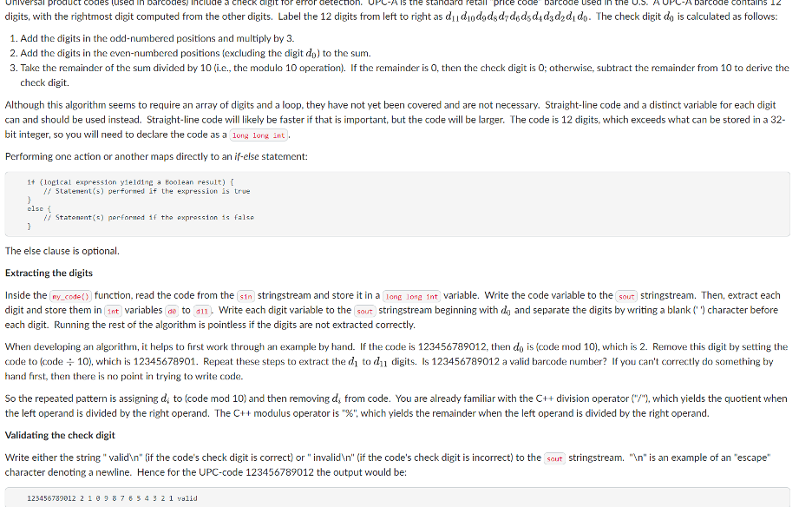Click the 'Validating the check digit' heading
812x507 pixels.
[x=60, y=435]
